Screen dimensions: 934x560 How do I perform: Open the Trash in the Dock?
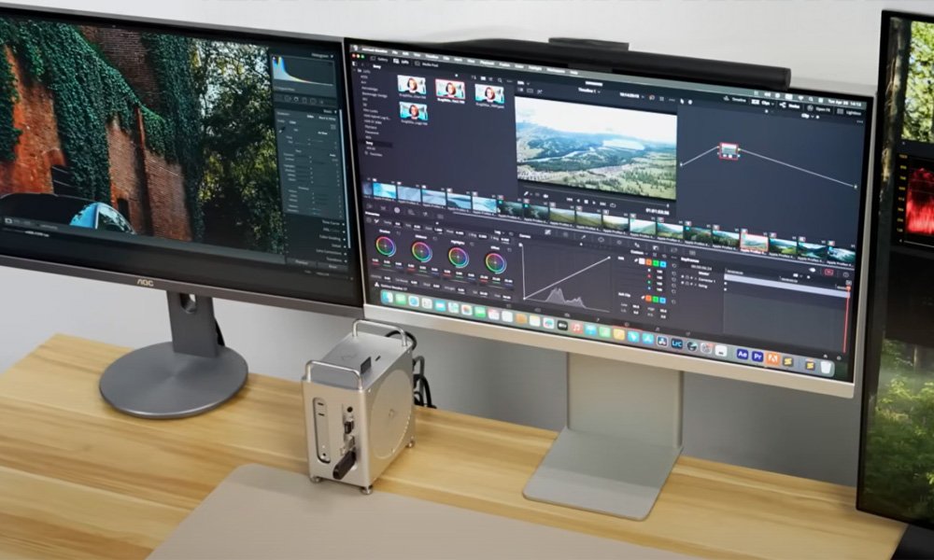[827, 367]
